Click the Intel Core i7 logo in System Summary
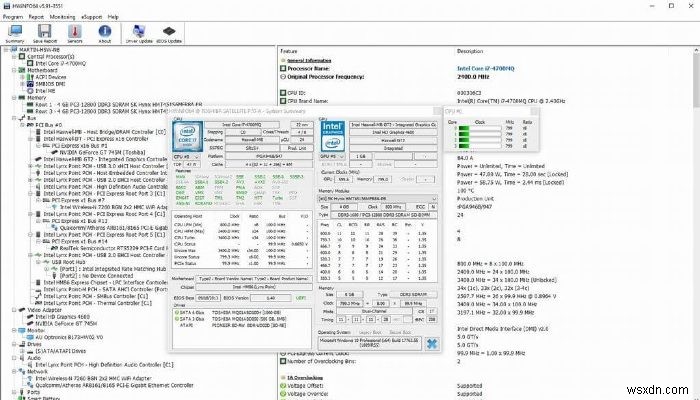The image size is (700, 400). pyautogui.click(x=188, y=137)
